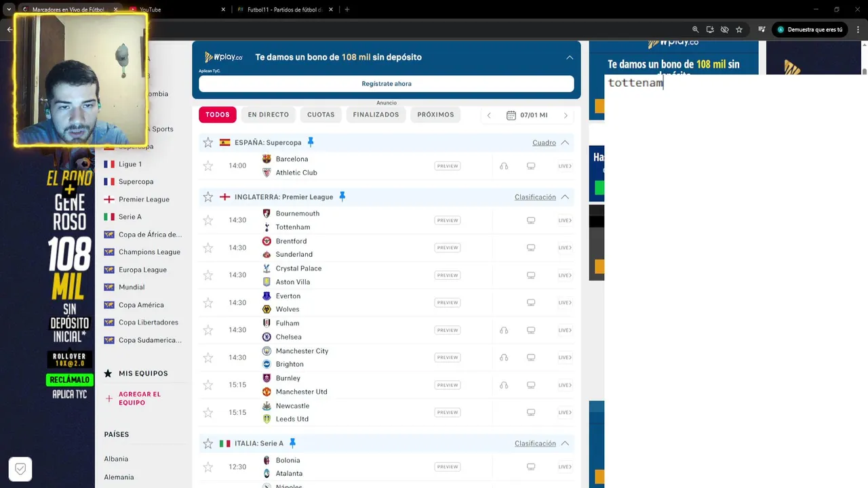Screen dimensions: 868x488
Task: Collapse the Inglaterra Premier League section
Action: click(x=565, y=197)
